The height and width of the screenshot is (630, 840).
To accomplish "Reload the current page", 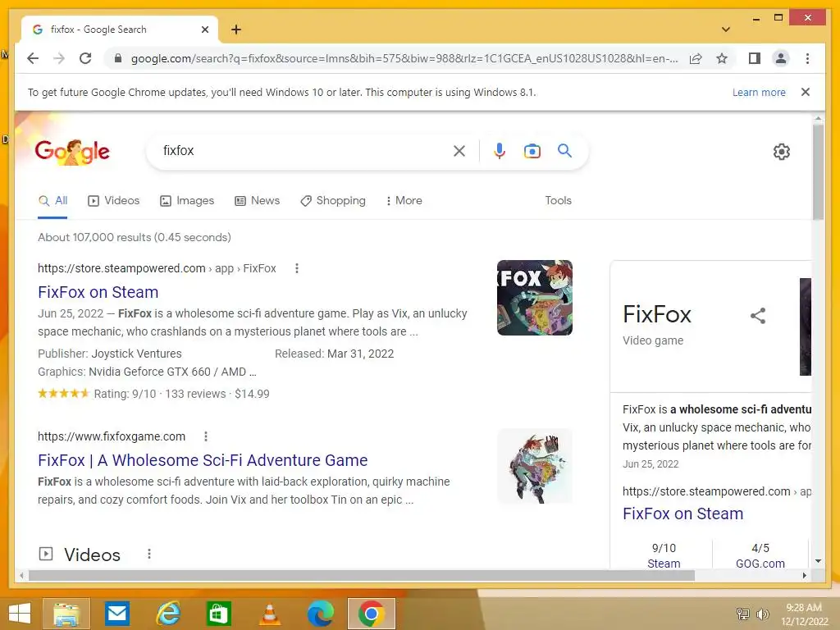I will click(85, 58).
